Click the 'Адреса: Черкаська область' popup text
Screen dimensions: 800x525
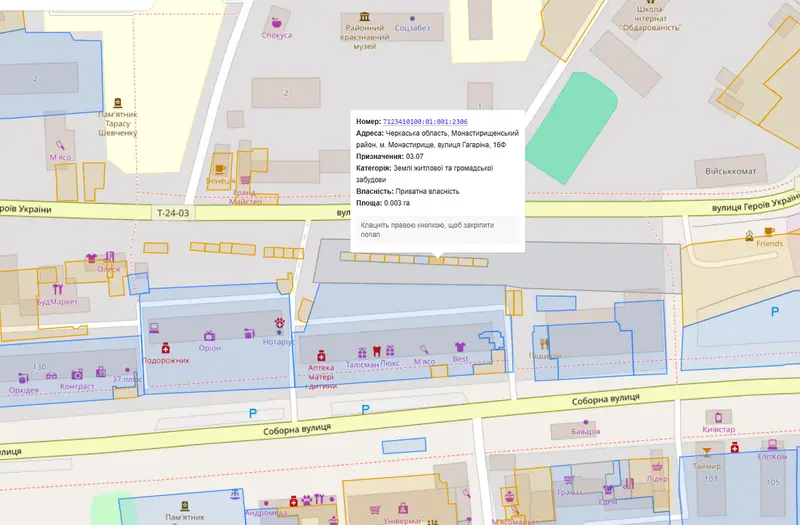pos(437,139)
